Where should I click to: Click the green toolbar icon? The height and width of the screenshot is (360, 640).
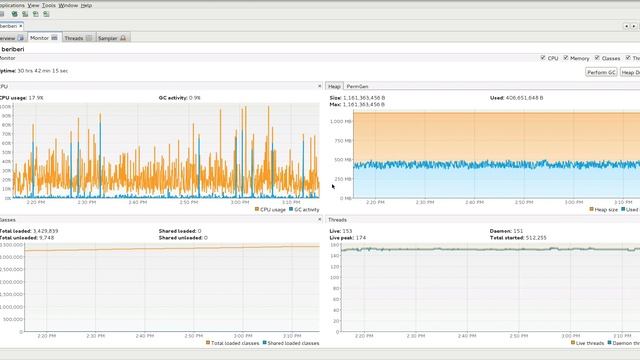(x=14, y=14)
